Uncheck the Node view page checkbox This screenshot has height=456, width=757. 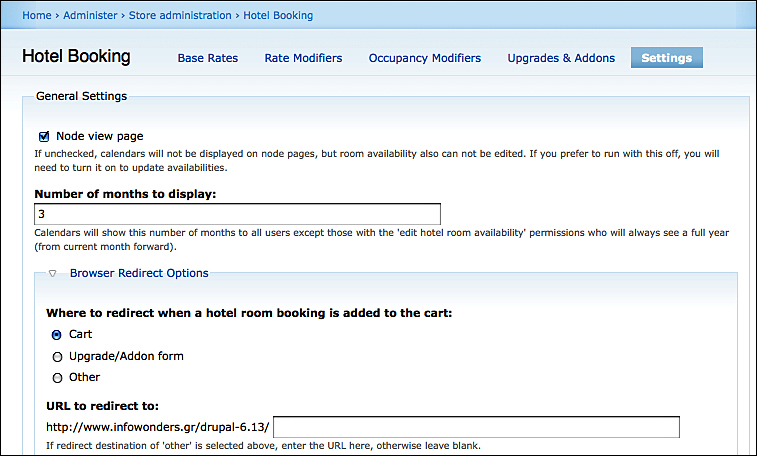[x=44, y=136]
